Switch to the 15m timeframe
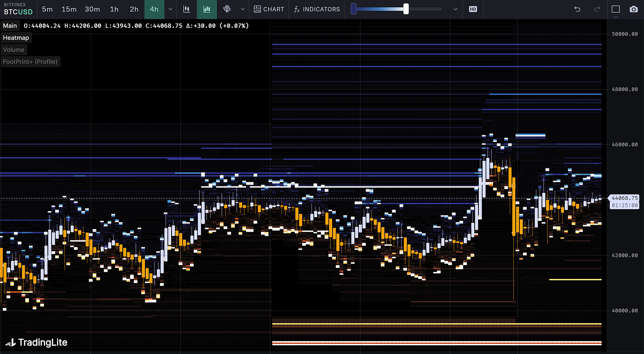The width and height of the screenshot is (644, 354). point(69,9)
